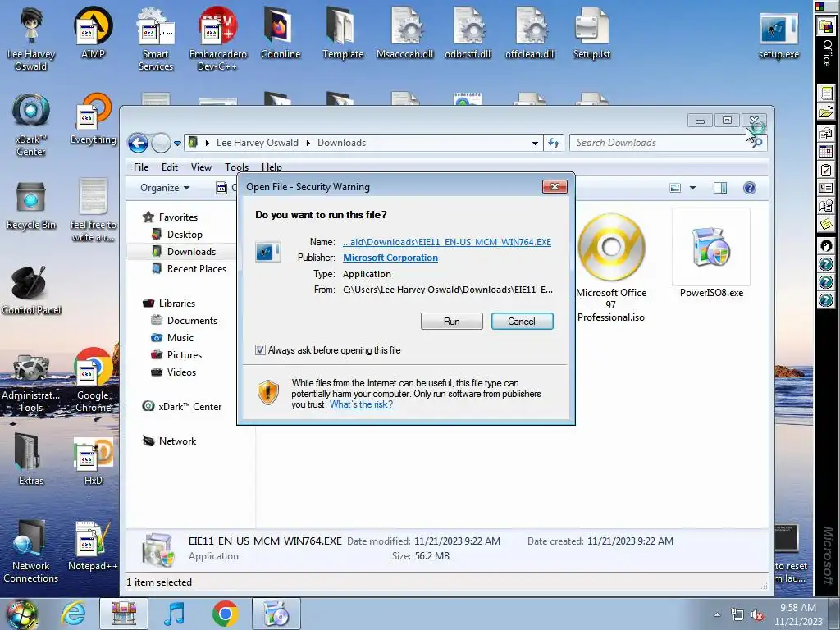Screen dimensions: 840x630
Task: Click the Search Downloads field
Action: click(x=663, y=143)
